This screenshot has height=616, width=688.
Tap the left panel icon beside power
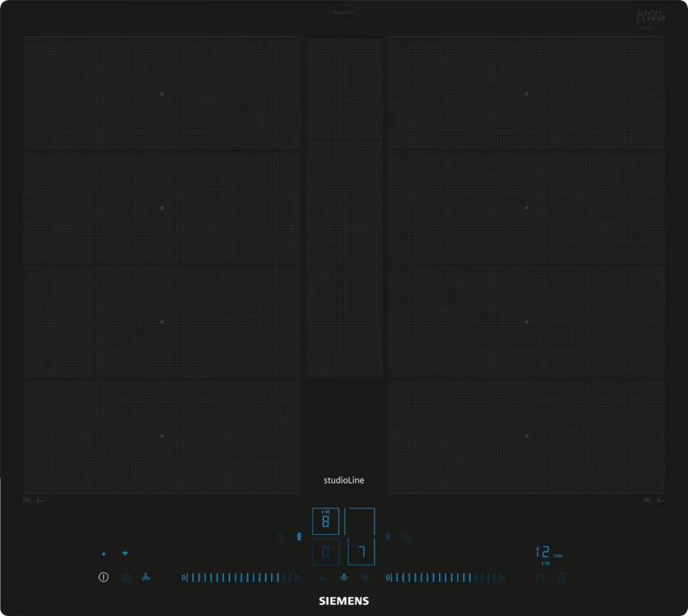(125, 578)
